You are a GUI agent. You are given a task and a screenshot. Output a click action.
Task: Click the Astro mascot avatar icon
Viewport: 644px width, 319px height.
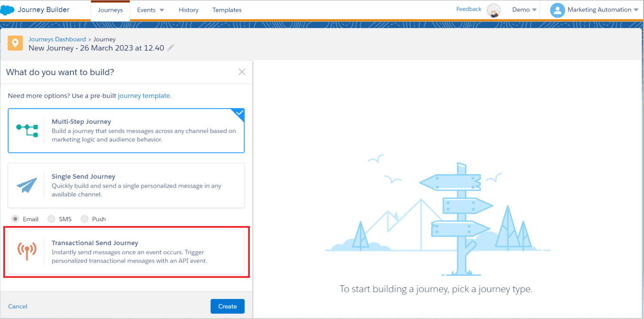[x=494, y=10]
